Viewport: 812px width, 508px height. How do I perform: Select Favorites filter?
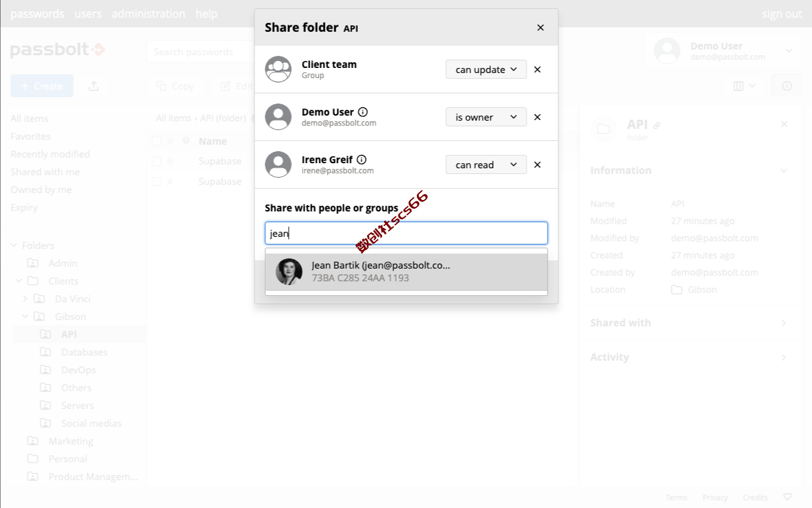point(30,136)
